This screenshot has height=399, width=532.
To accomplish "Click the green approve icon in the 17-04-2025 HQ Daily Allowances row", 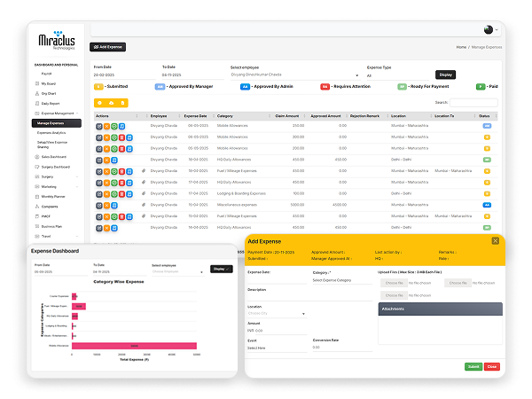I will tap(114, 183).
